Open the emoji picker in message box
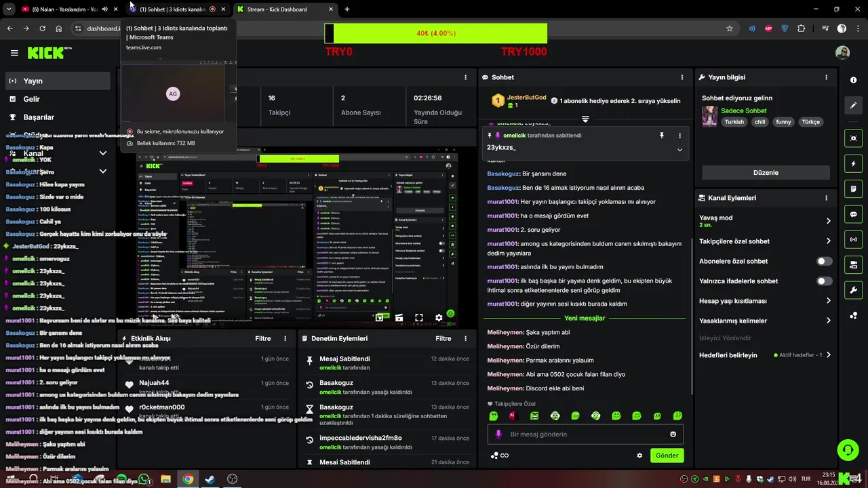This screenshot has height=488, width=868. click(673, 434)
